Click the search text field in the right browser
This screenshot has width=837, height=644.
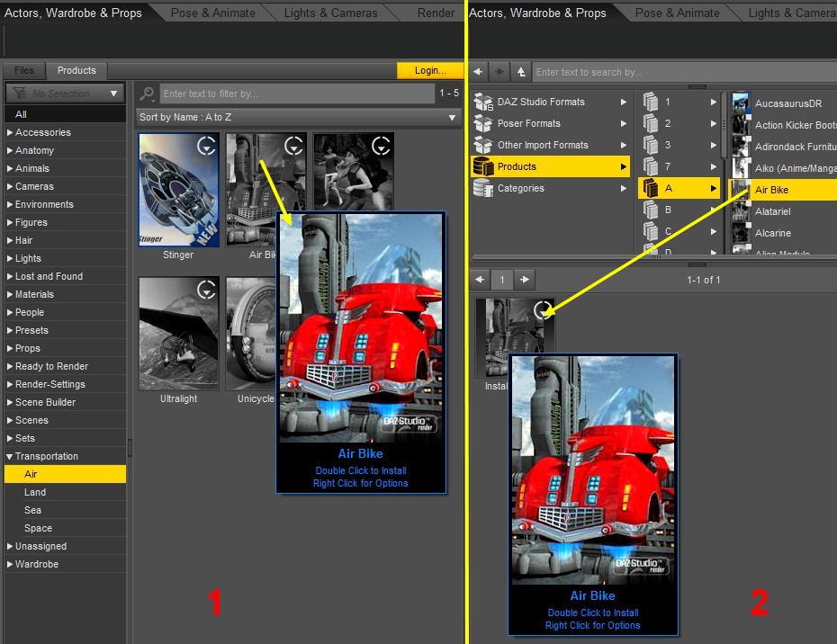[686, 72]
